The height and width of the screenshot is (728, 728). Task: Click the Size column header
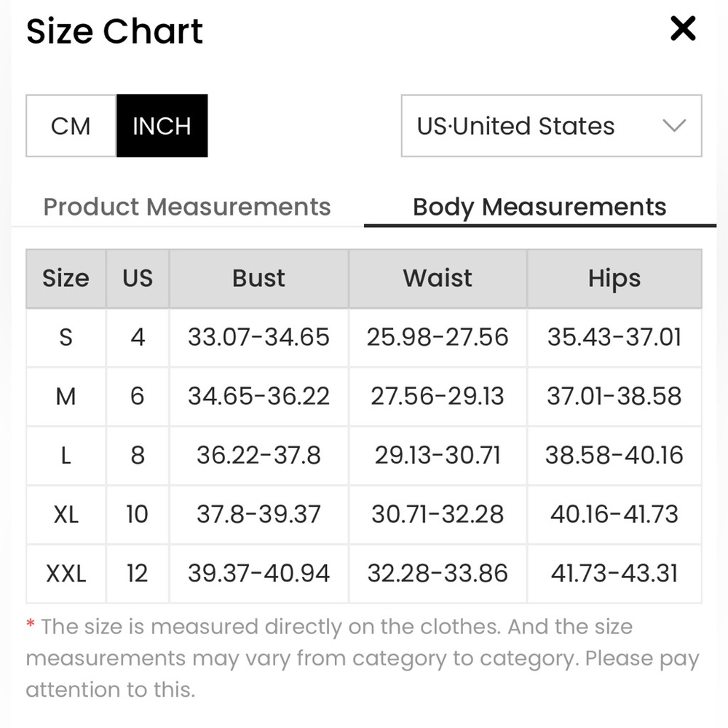[x=66, y=279]
